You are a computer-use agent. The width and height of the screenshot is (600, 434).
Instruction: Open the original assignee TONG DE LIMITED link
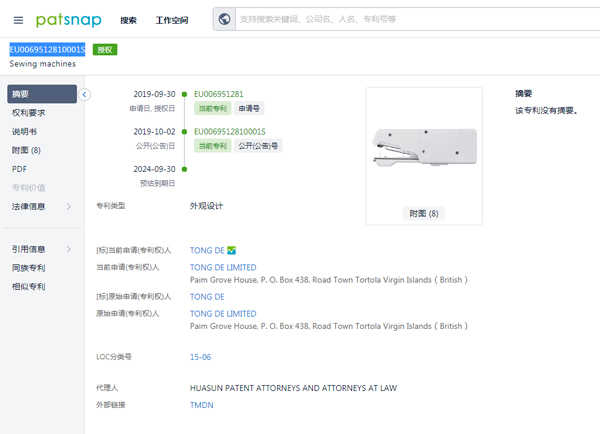223,314
